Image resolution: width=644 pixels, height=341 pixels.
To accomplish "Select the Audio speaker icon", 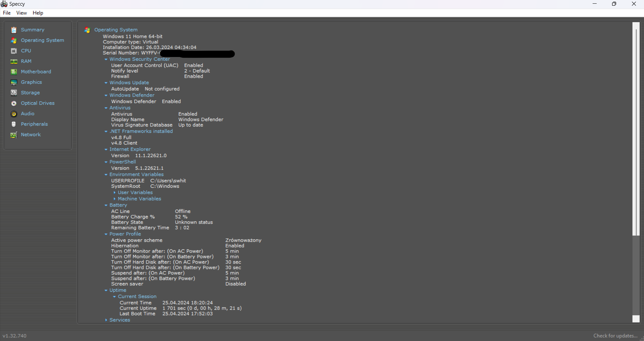I will click(x=14, y=114).
